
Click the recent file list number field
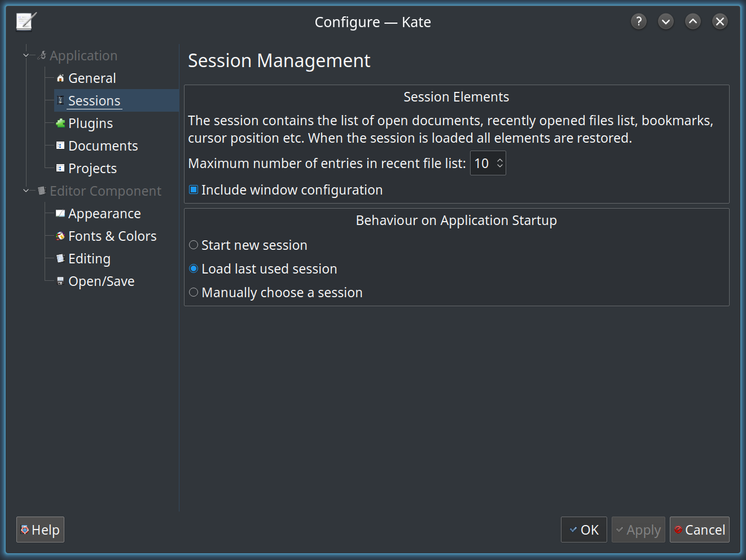coord(482,164)
